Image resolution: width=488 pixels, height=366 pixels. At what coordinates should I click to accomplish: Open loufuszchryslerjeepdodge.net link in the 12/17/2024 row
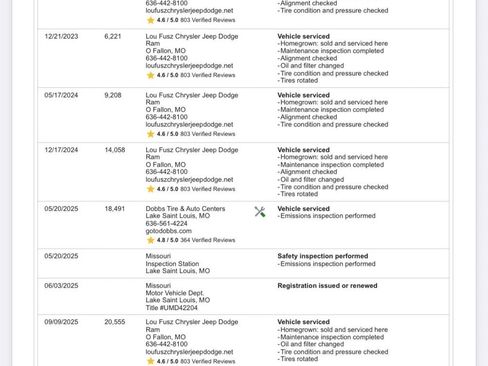189,179
